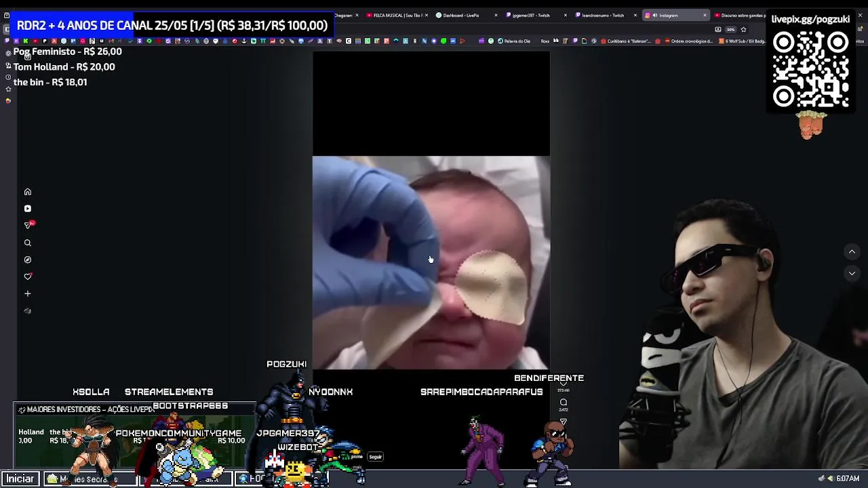This screenshot has height=488, width=868.
Task: Close the Dashboard - LivePix tab
Action: (x=496, y=15)
